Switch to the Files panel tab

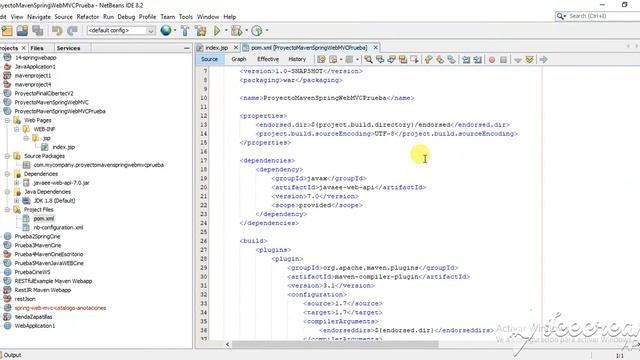[x=37, y=48]
